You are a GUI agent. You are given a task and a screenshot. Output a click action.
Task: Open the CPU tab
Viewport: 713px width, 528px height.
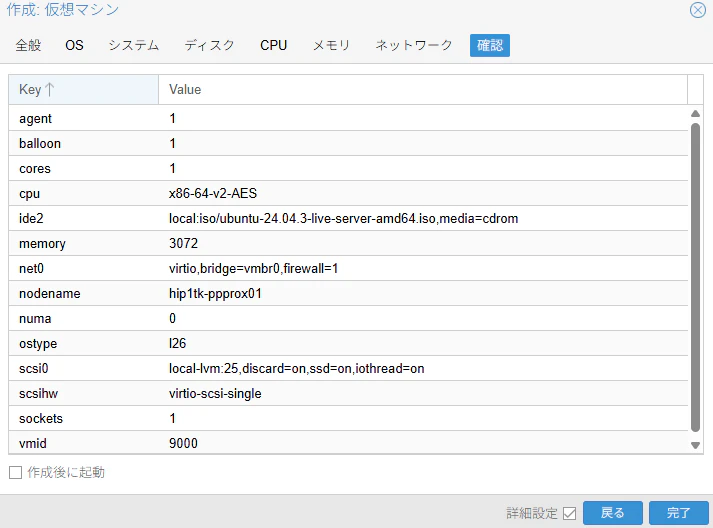pyautogui.click(x=273, y=45)
